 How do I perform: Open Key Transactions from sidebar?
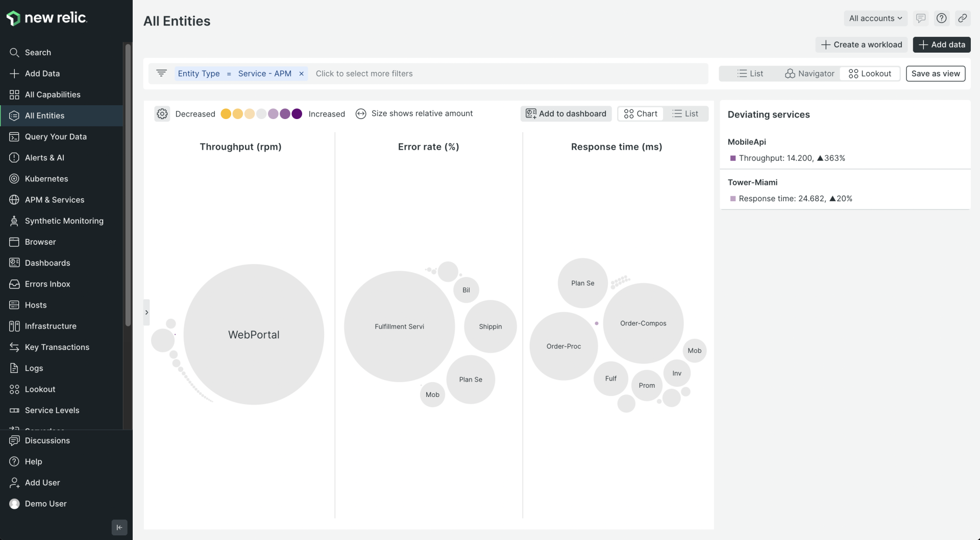tap(56, 347)
